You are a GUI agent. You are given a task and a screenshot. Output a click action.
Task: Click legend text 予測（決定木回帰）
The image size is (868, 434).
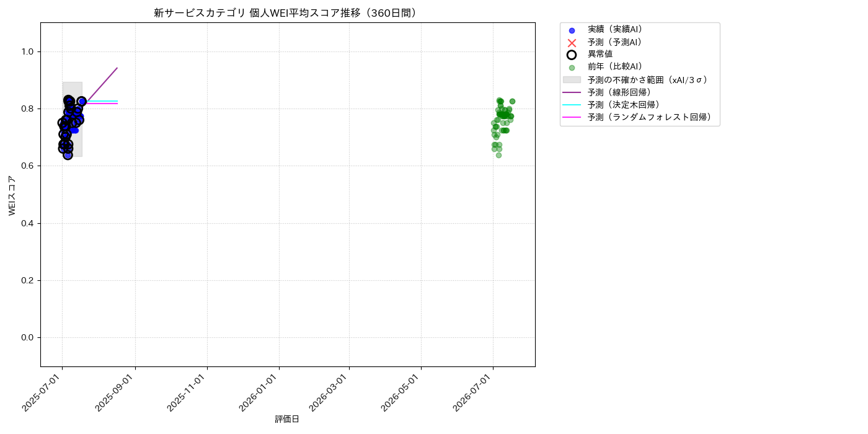[x=626, y=105]
